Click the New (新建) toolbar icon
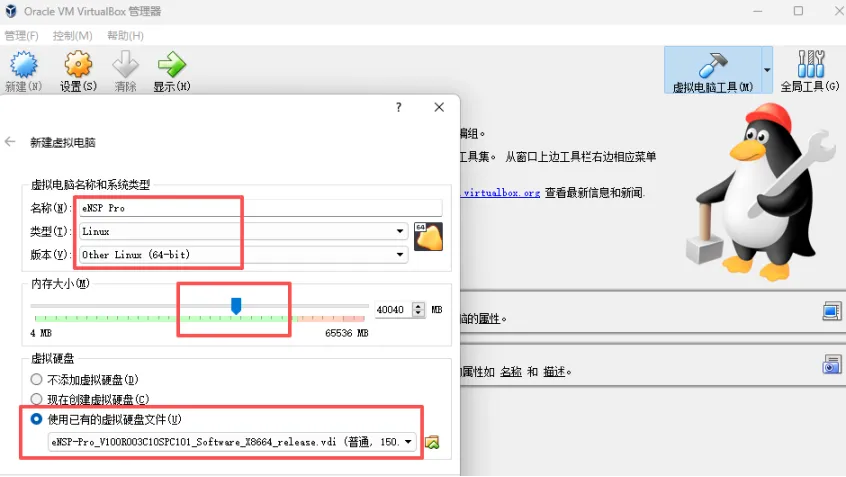The width and height of the screenshot is (846, 477). point(24,65)
